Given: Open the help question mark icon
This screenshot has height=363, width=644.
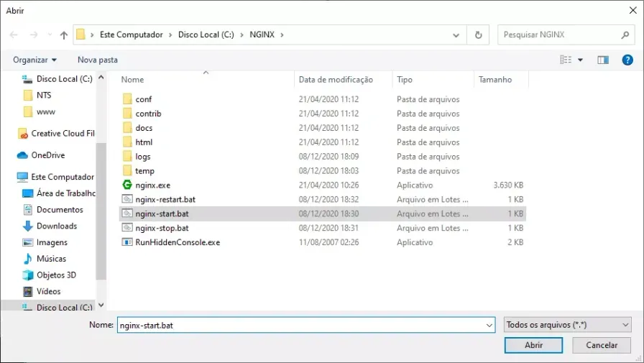Looking at the screenshot, I should [627, 60].
